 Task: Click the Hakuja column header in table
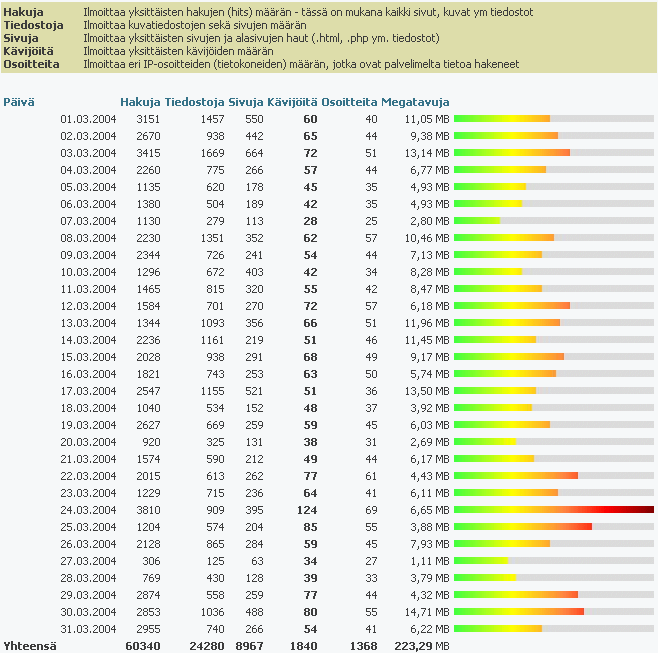(139, 102)
